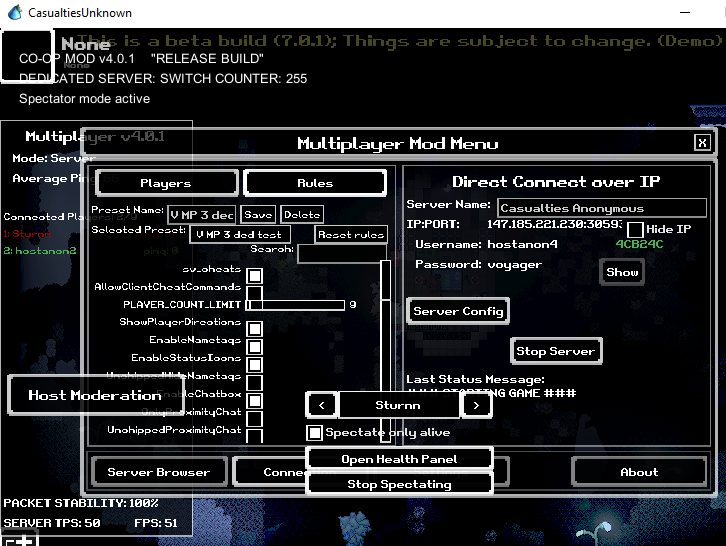This screenshot has width=726, height=546.
Task: Toggle ShowPlayerDirections checkbox
Action: click(255, 329)
